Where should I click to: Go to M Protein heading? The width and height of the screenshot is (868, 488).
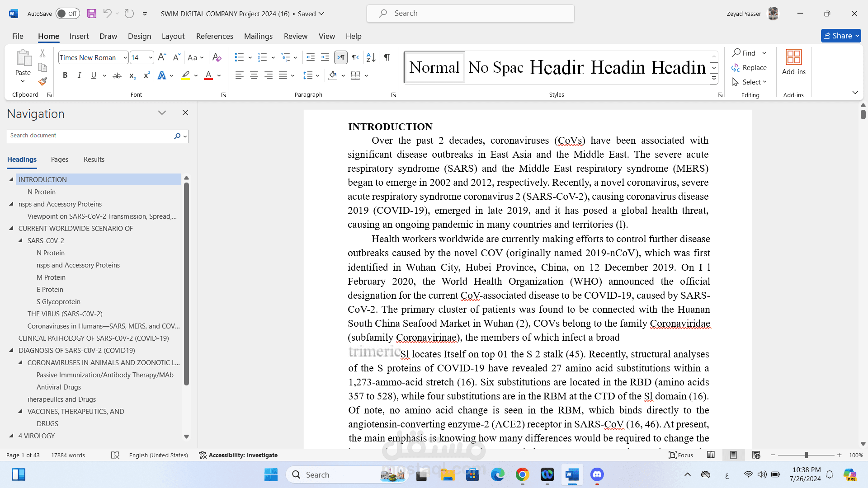tap(51, 277)
